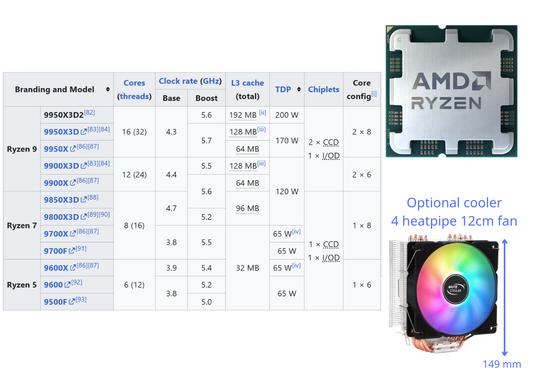The height and width of the screenshot is (381, 533).
Task: Open footnote [i] next to Core config
Action: coord(374,94)
